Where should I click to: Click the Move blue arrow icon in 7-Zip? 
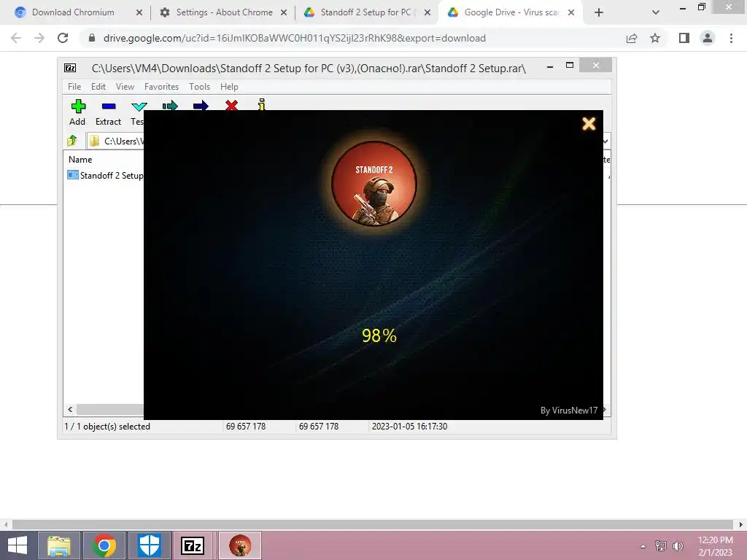[x=201, y=105]
